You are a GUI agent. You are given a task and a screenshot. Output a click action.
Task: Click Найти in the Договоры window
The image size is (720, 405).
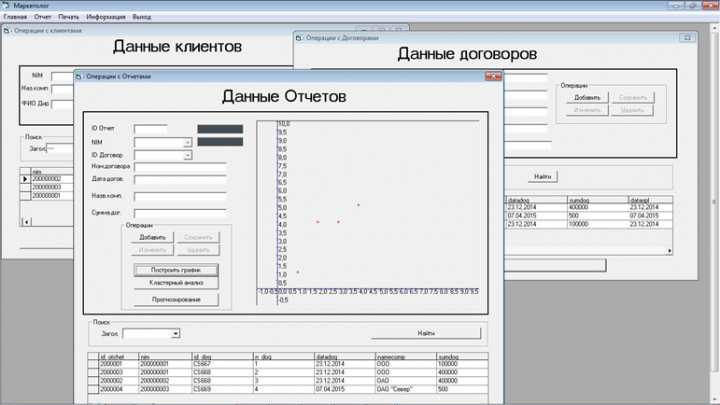point(542,176)
